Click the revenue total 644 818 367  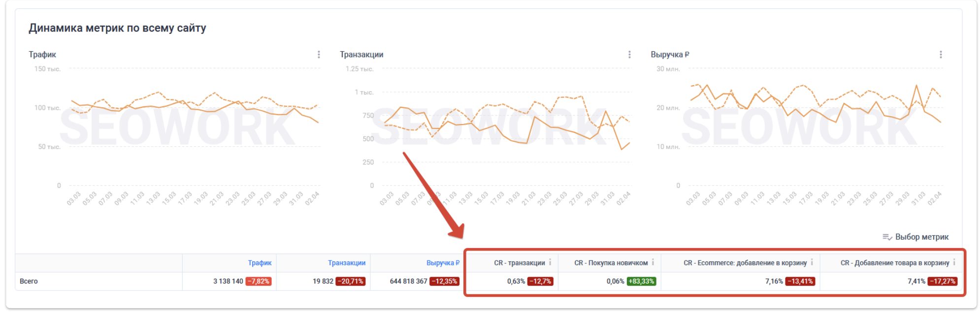tap(408, 281)
